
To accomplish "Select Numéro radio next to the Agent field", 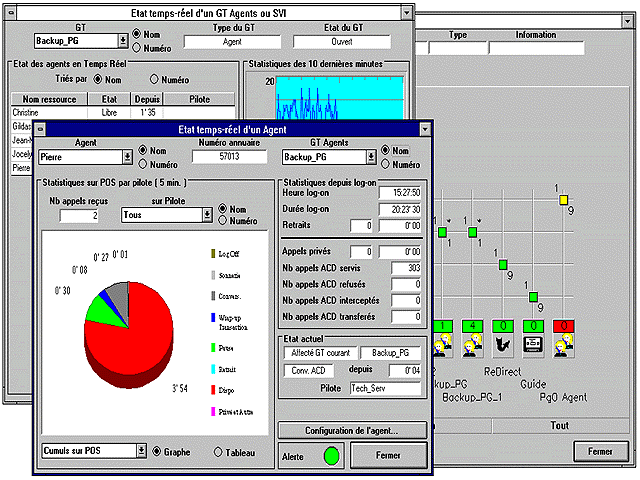I will (142, 165).
